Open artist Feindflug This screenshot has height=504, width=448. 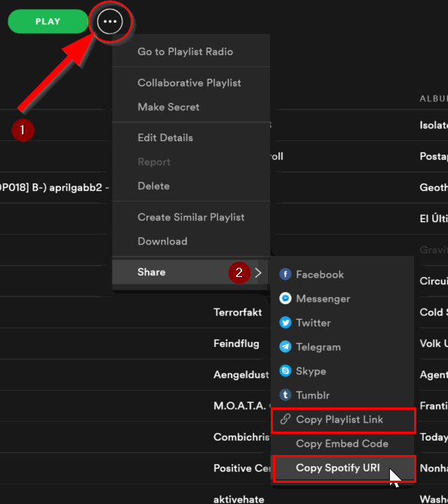(236, 343)
